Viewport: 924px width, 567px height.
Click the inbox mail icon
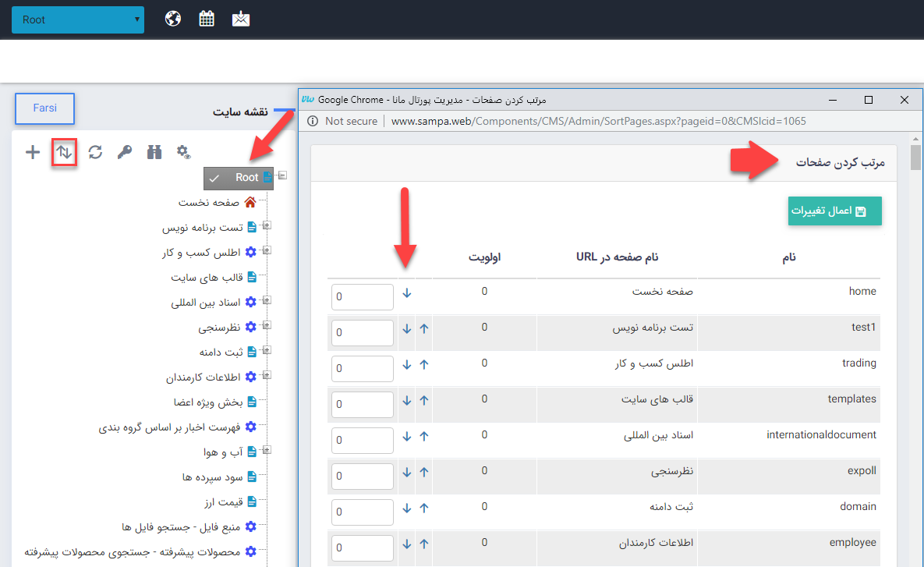[x=241, y=19]
